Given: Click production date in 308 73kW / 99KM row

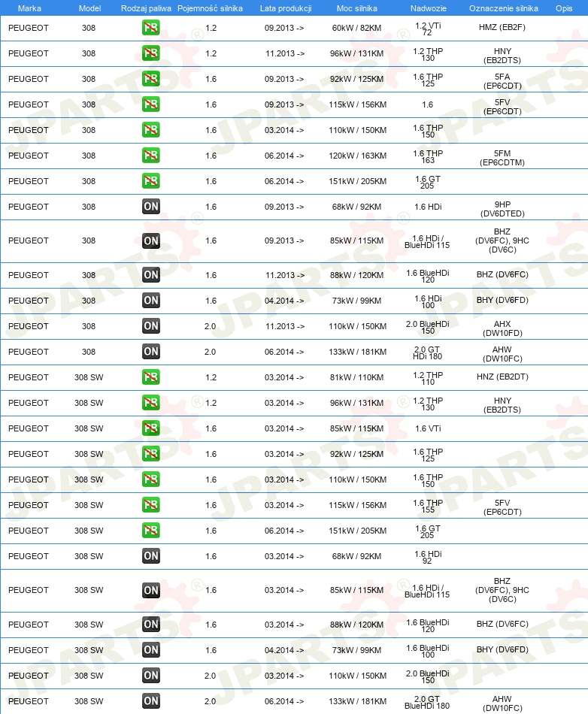Looking at the screenshot, I should point(285,301).
